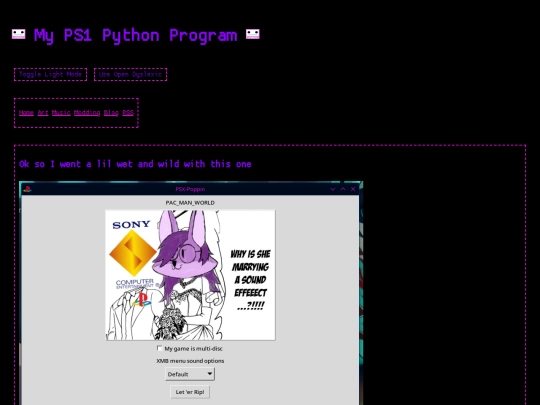Visit the Modding page link
Image resolution: width=540 pixels, height=405 pixels.
[x=87, y=113]
